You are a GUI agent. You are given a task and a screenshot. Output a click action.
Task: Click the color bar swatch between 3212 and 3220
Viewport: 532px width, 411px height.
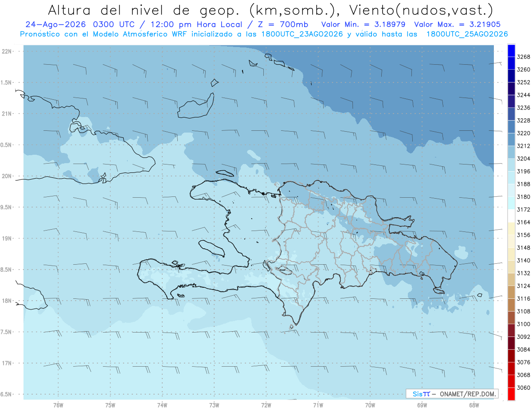pos(511,139)
